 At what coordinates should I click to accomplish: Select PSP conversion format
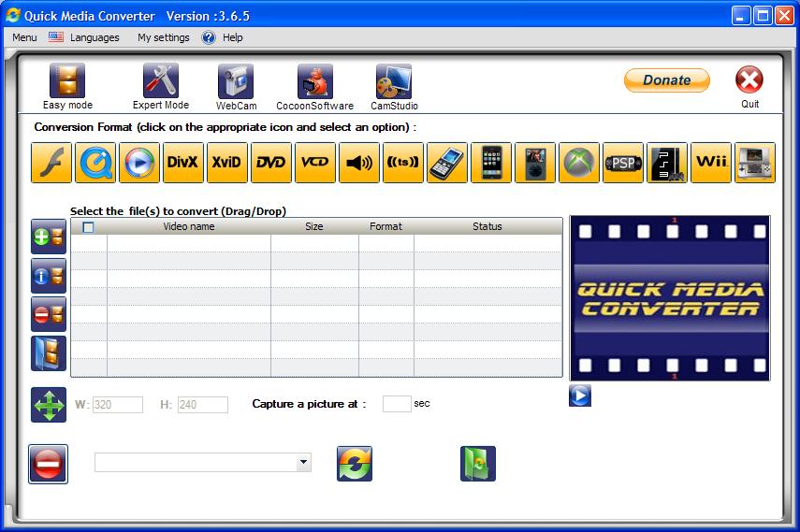coord(623,163)
